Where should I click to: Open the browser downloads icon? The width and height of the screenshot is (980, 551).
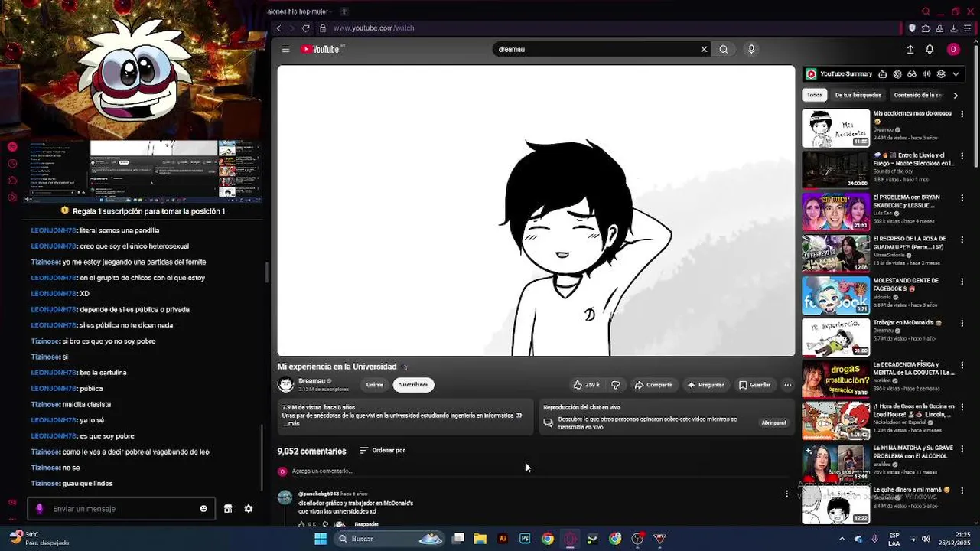point(954,28)
